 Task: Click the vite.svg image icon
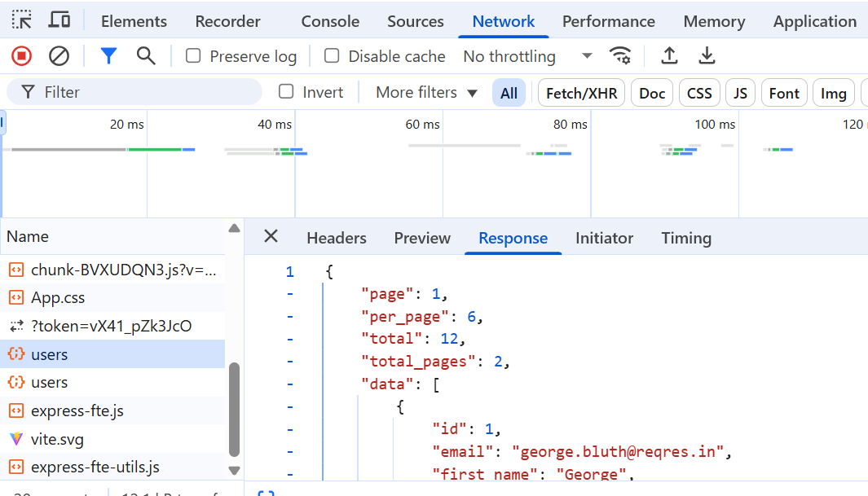(16, 439)
